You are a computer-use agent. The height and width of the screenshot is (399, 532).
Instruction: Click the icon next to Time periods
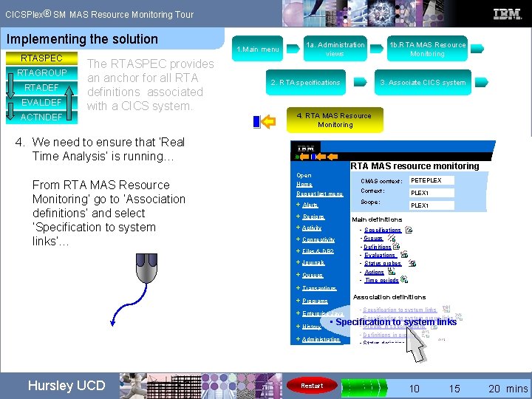point(404,279)
